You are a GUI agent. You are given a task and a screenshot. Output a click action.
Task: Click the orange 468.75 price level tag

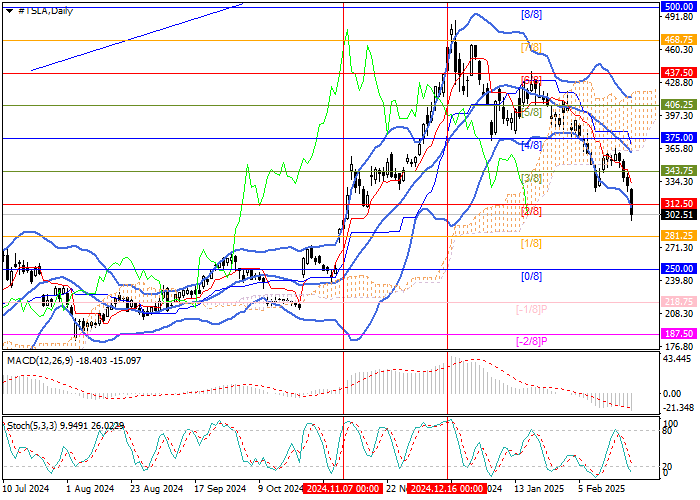pos(679,39)
